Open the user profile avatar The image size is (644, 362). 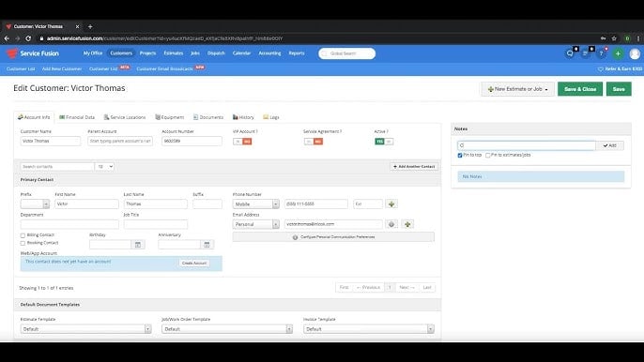[x=635, y=53]
